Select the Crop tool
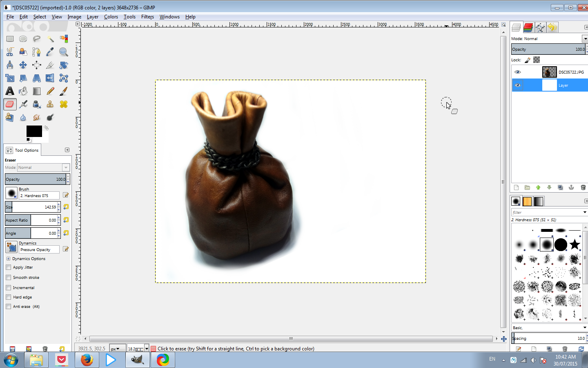This screenshot has height=368, width=588. pos(50,65)
